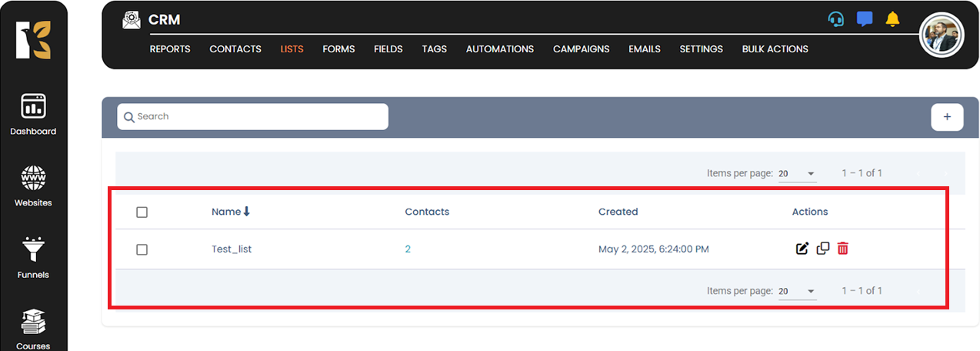Screen dimensions: 980x351
Task: Click the edit icon for Test_list
Action: pyautogui.click(x=802, y=249)
